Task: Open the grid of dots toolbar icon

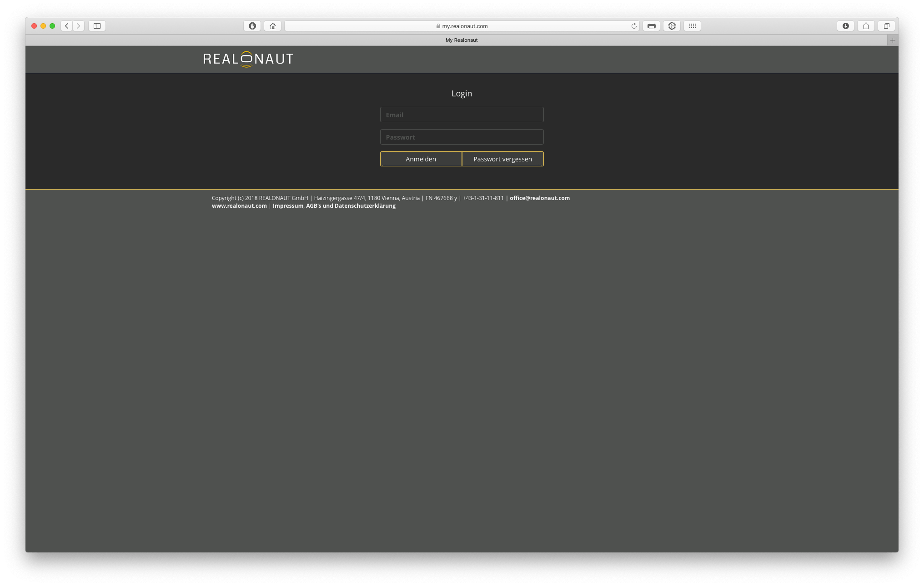Action: click(692, 26)
